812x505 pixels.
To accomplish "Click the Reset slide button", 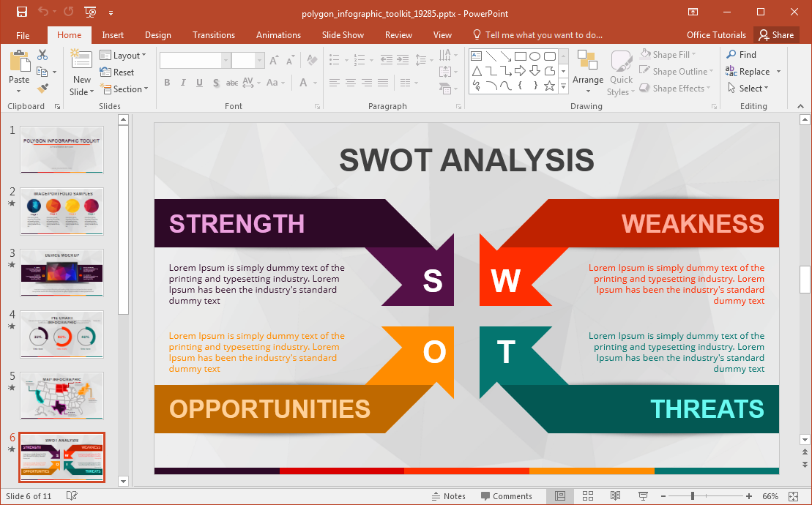I will 117,72.
